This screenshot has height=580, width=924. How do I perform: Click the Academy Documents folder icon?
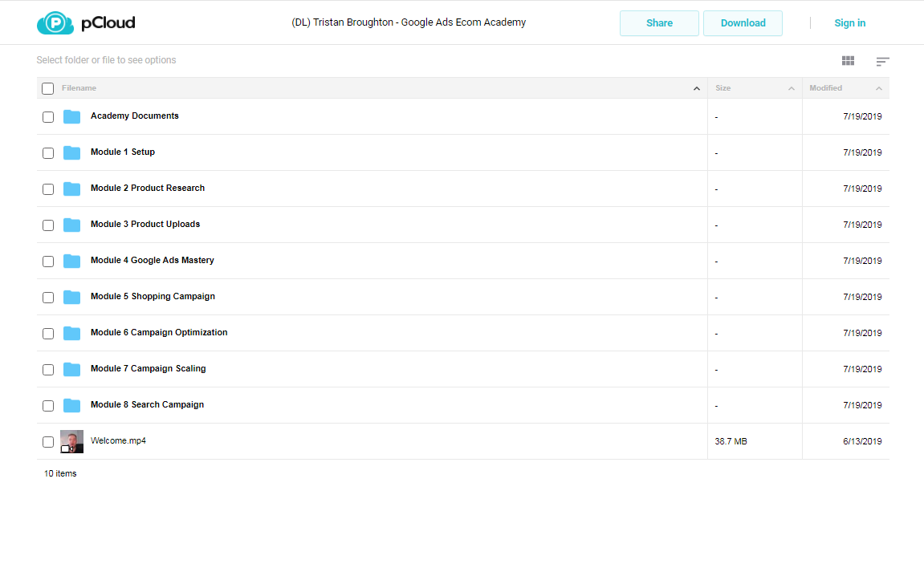pyautogui.click(x=72, y=116)
